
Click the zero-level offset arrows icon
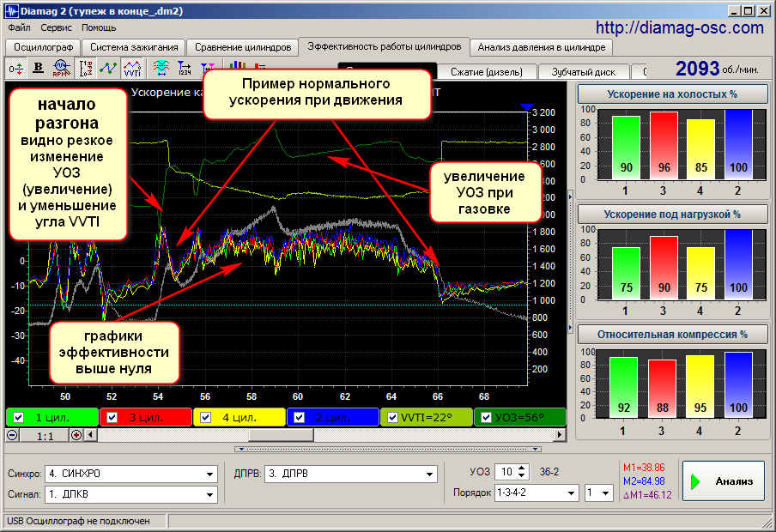(15, 69)
